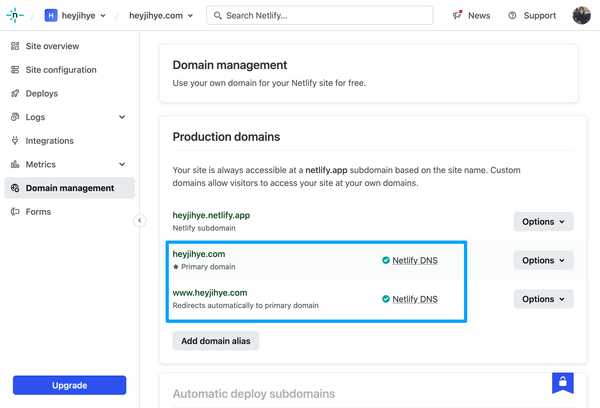Click the Automatic deploy subdomains heading
This screenshot has width=600, height=408.
[x=254, y=393]
